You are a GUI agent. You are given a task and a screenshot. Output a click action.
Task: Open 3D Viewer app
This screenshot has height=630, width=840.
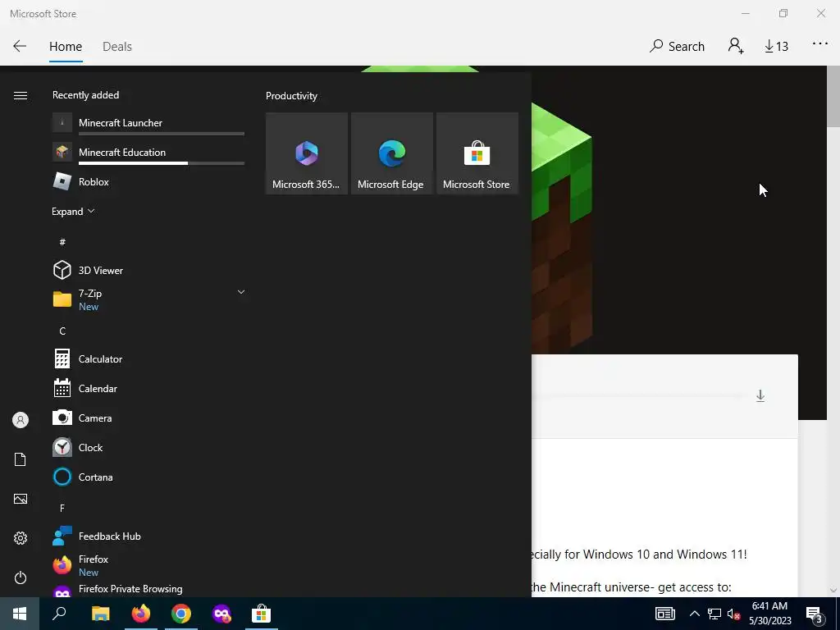coord(148,271)
